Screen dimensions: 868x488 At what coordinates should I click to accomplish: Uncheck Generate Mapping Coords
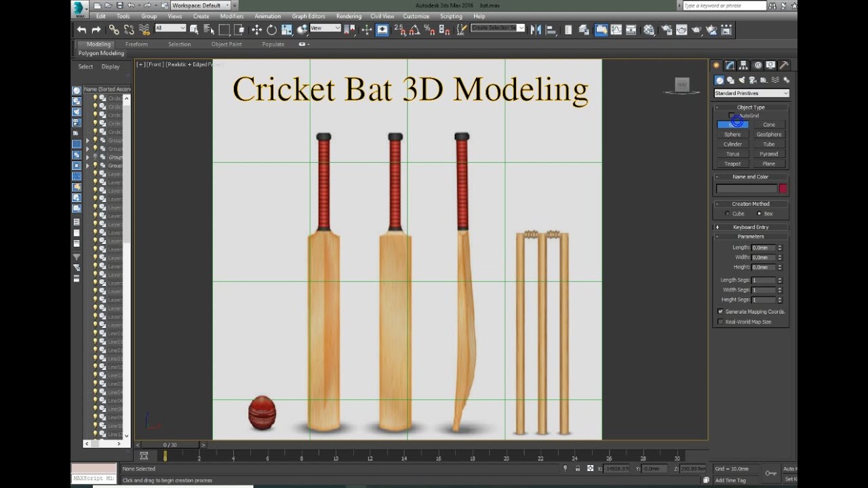pos(720,312)
